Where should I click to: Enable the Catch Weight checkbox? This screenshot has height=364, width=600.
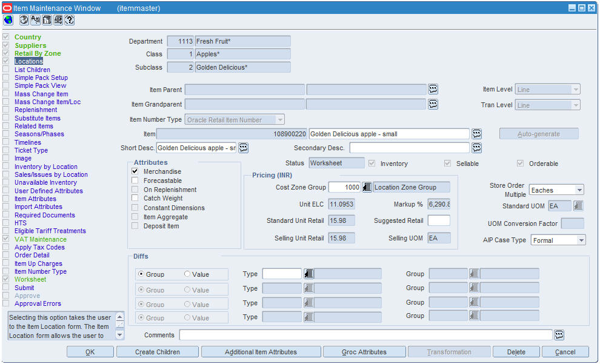point(135,198)
